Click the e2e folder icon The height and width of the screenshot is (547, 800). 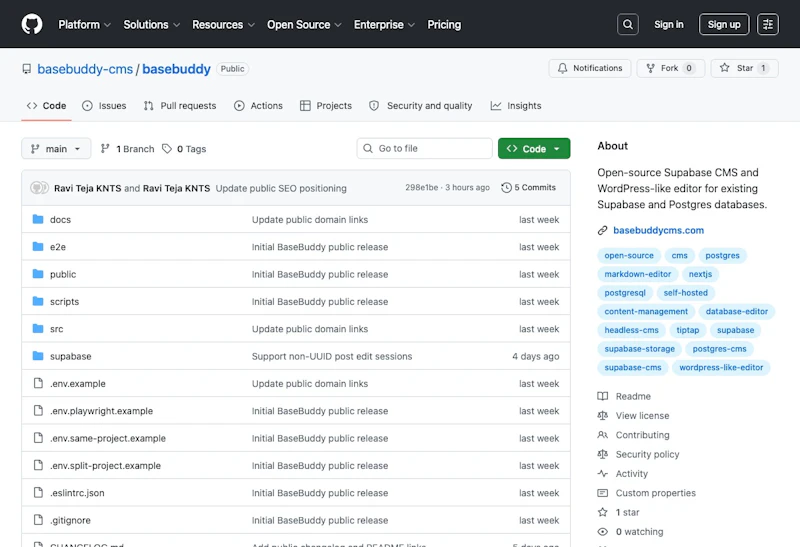(38, 246)
